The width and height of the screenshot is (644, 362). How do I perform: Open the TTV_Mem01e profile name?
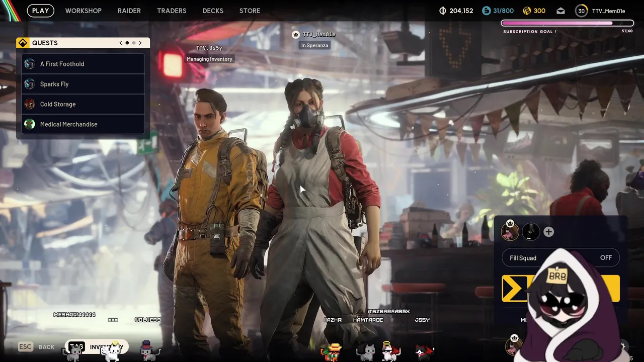tap(609, 11)
